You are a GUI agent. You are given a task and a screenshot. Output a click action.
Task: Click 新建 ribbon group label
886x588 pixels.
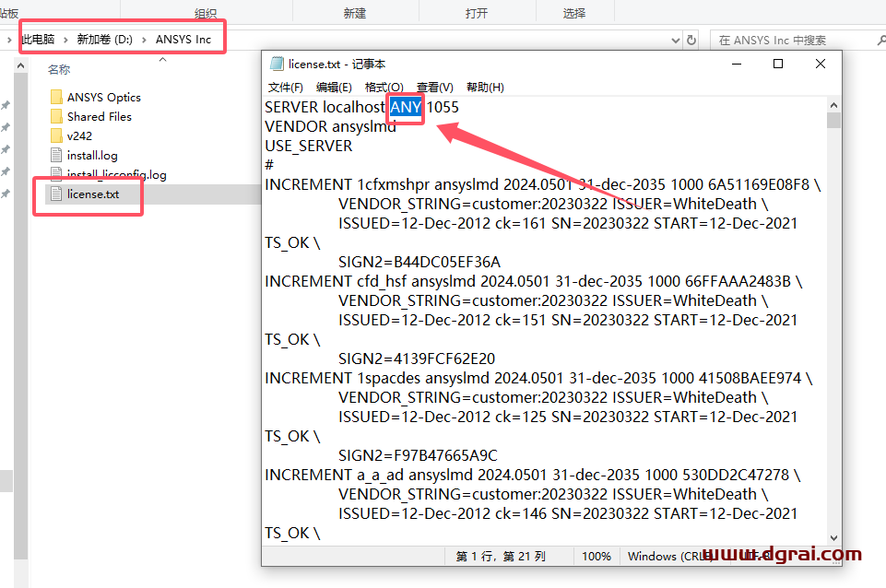355,13
